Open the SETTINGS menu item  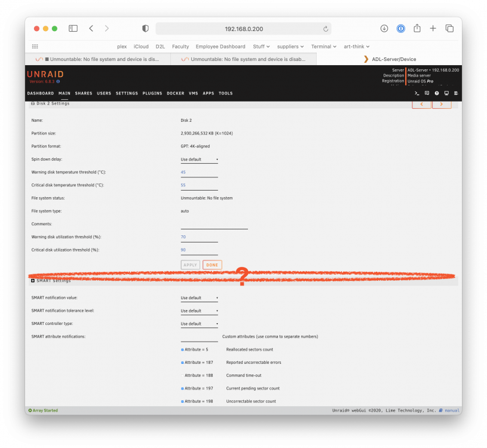point(127,93)
